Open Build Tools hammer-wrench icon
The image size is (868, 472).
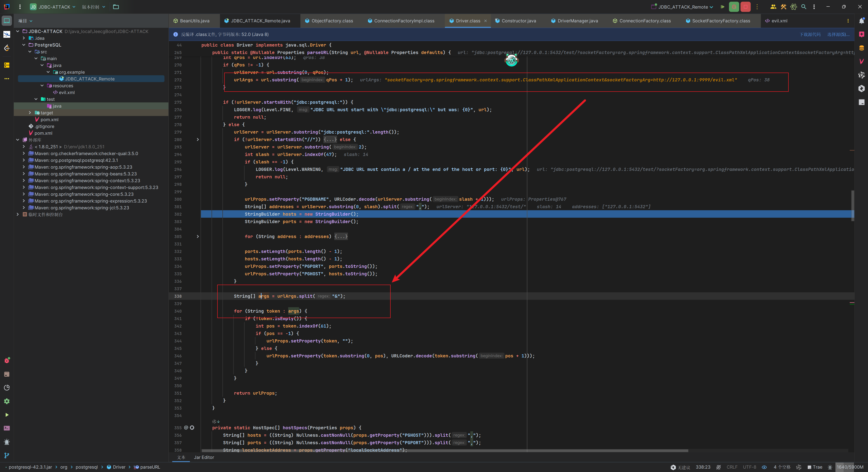click(783, 7)
